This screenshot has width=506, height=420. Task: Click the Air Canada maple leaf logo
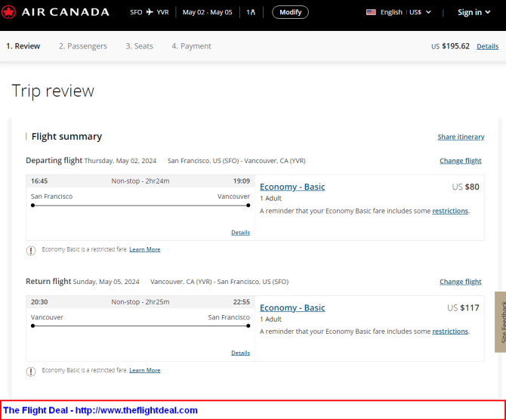tap(8, 12)
